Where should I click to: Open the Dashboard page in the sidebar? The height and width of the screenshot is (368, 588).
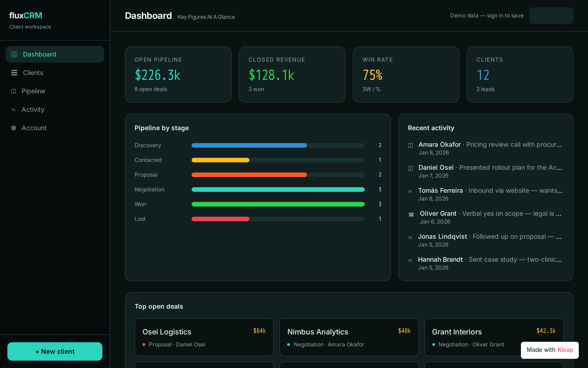point(55,54)
